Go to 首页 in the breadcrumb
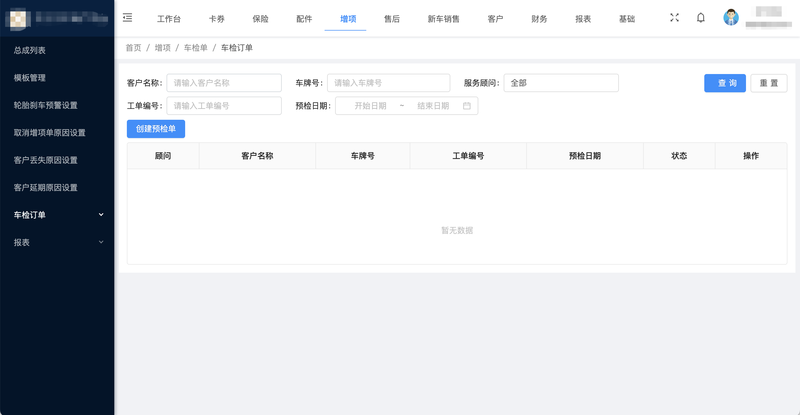 pos(133,48)
